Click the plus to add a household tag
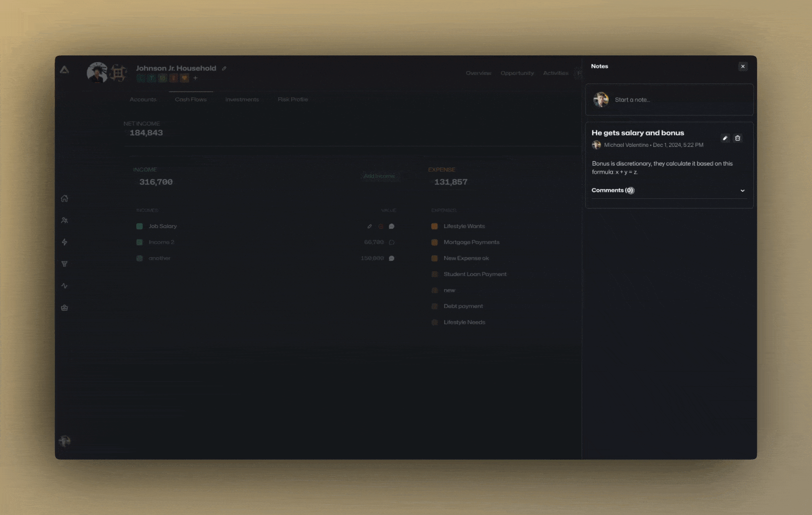The height and width of the screenshot is (515, 812). [x=195, y=78]
